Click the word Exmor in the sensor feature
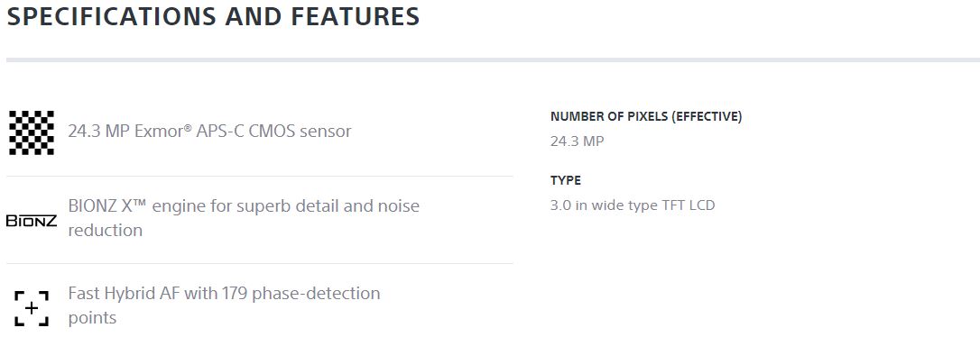This screenshot has width=980, height=337. point(159,132)
